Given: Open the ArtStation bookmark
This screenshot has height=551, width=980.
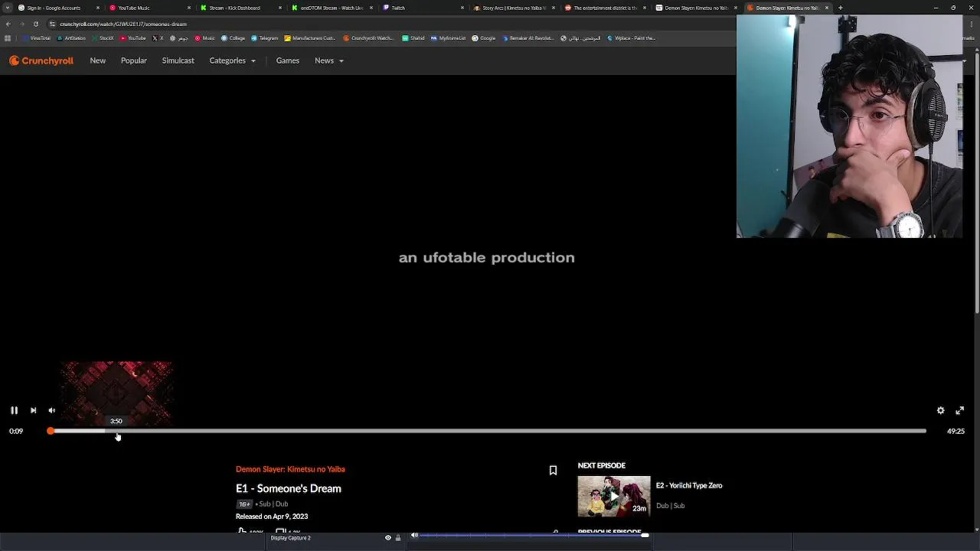Looking at the screenshot, I should coord(71,38).
